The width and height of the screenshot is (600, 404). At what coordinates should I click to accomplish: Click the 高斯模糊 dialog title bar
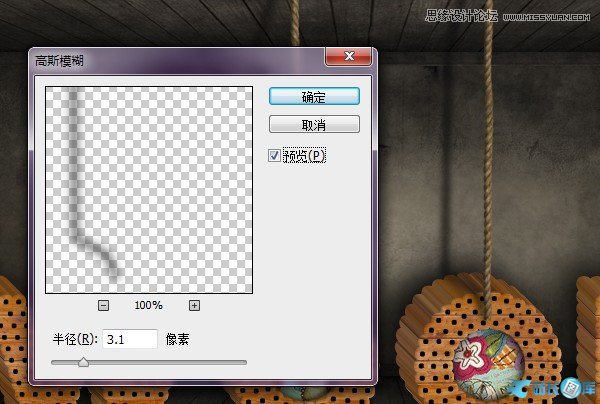180,61
